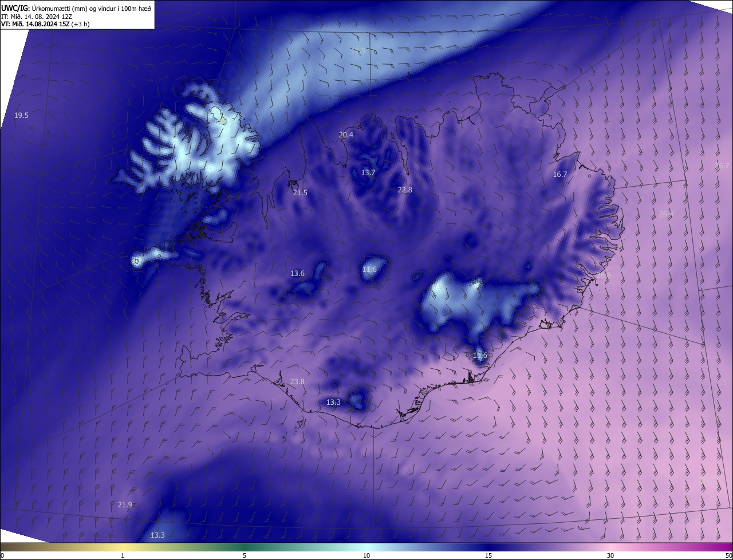Select the 22.8 value label on the map
The image size is (733, 560).
(x=405, y=190)
